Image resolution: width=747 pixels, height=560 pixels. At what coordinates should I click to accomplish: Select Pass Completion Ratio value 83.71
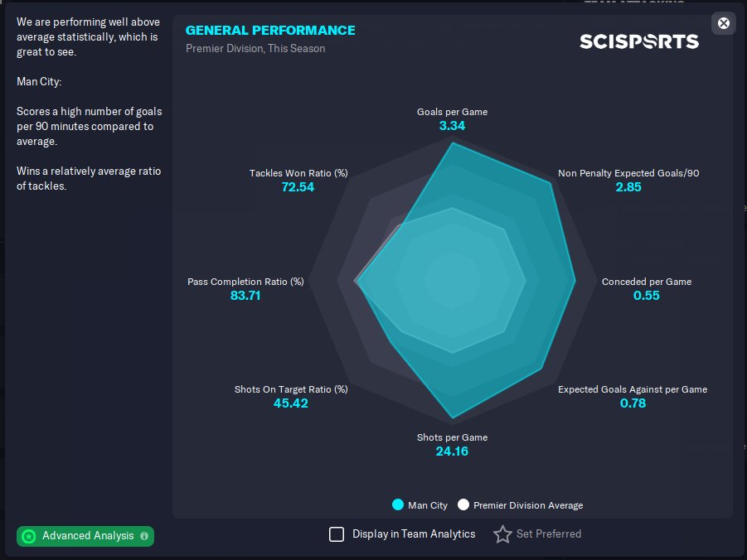tap(245, 295)
